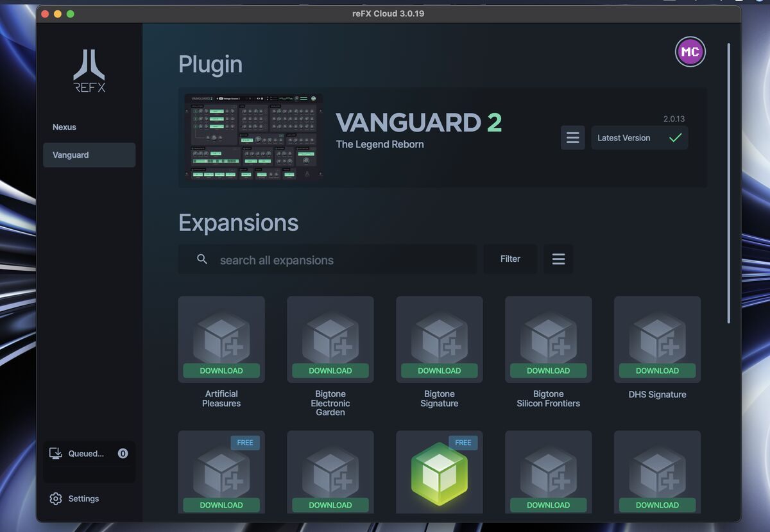Open Settings via the gear icon
This screenshot has width=770, height=532.
[56, 499]
